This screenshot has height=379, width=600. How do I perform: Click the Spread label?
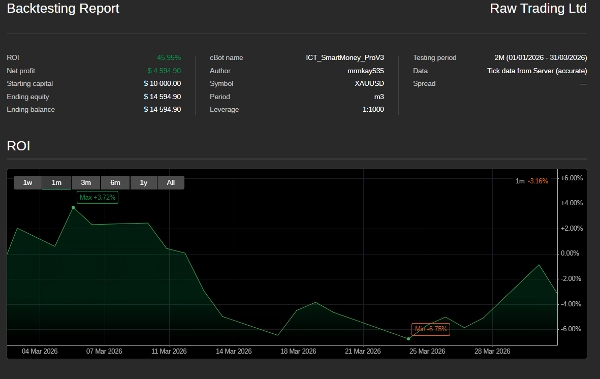tap(424, 83)
